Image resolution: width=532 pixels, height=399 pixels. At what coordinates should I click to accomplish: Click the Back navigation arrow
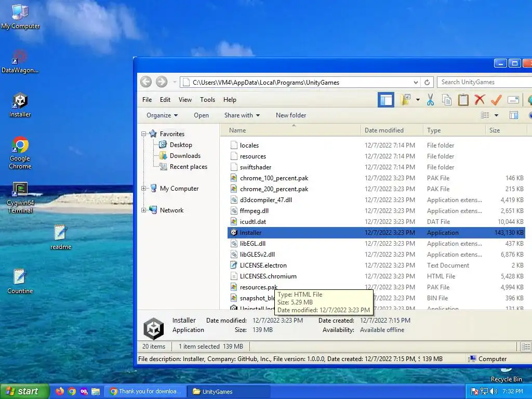pyautogui.click(x=146, y=82)
